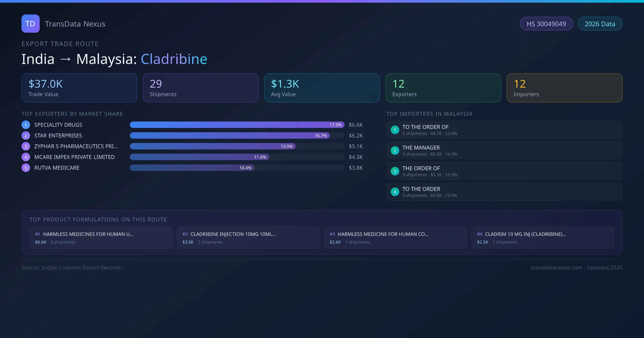Click rank 3 badge beside ZYPHAR S PHARMACEUTICS

[x=25, y=146]
